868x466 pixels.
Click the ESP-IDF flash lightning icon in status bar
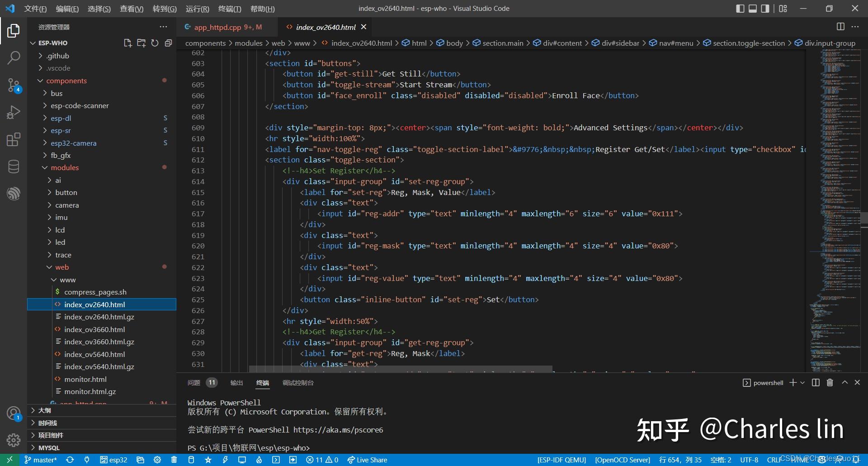coord(226,460)
